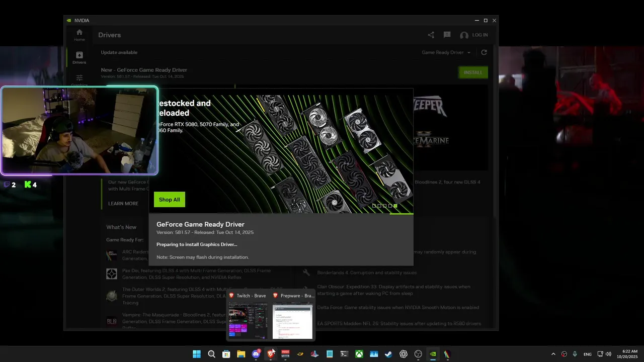The width and height of the screenshot is (644, 362).
Task: Click the wrench icon beside Borderlands 4 issue
Action: pos(306,273)
